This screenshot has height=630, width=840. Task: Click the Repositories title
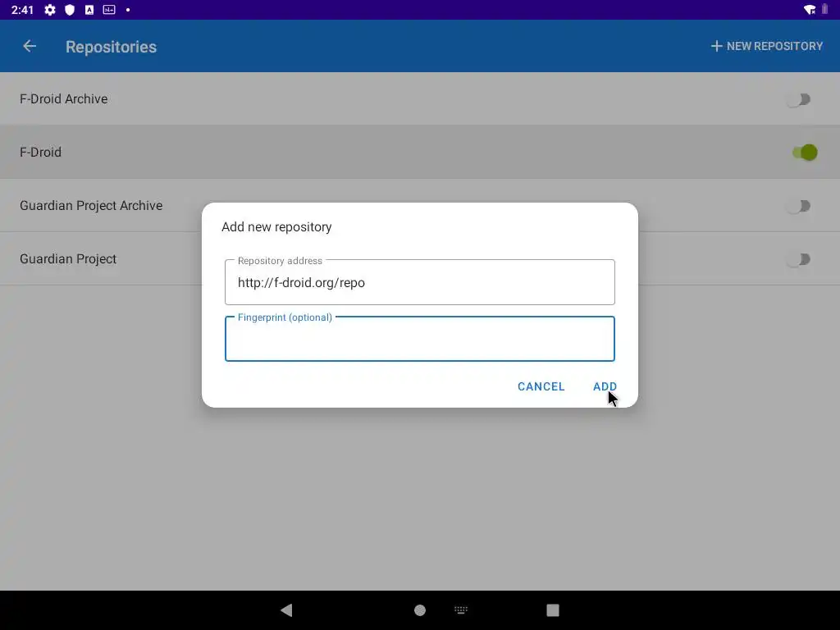(111, 47)
